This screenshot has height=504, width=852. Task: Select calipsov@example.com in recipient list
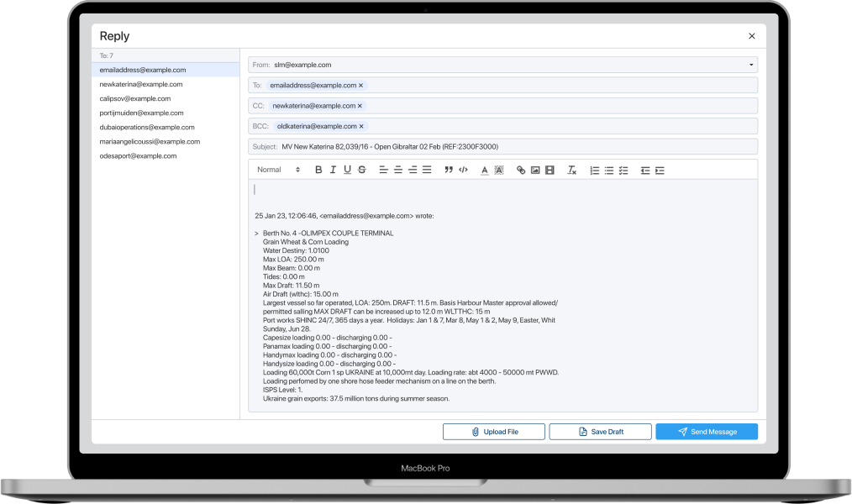coord(166,98)
